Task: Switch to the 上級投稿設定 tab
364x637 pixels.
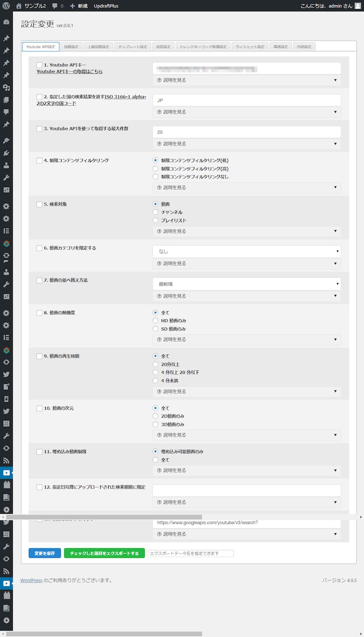Action: [x=99, y=47]
